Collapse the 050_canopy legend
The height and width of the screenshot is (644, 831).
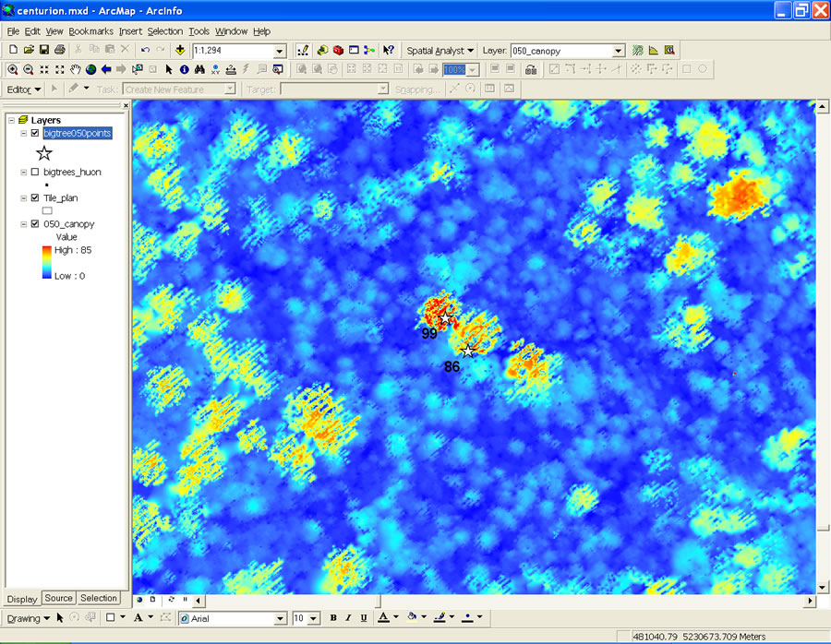(23, 224)
